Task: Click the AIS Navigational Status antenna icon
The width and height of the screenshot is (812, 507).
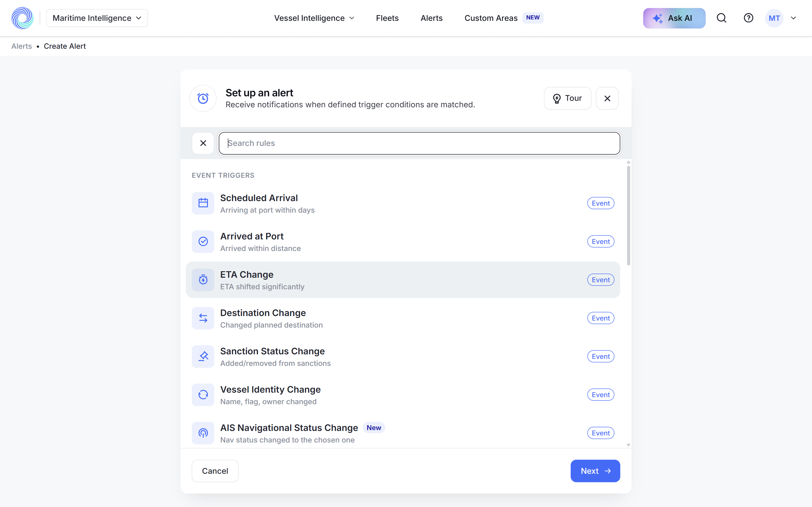Action: (203, 433)
